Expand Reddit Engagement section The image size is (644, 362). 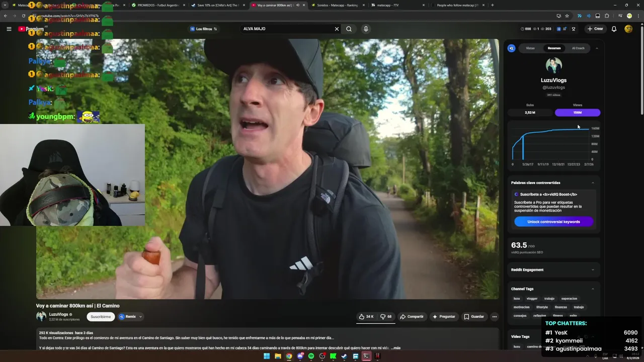point(593,269)
